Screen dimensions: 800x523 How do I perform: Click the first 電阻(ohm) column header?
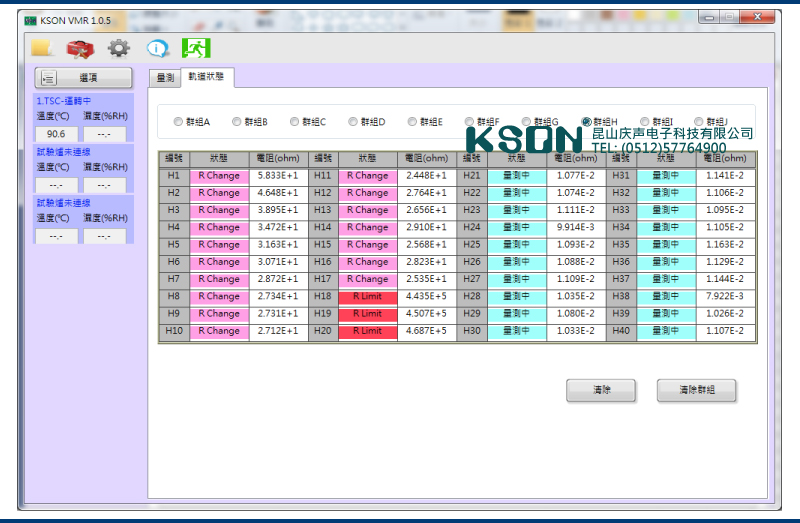click(x=279, y=159)
